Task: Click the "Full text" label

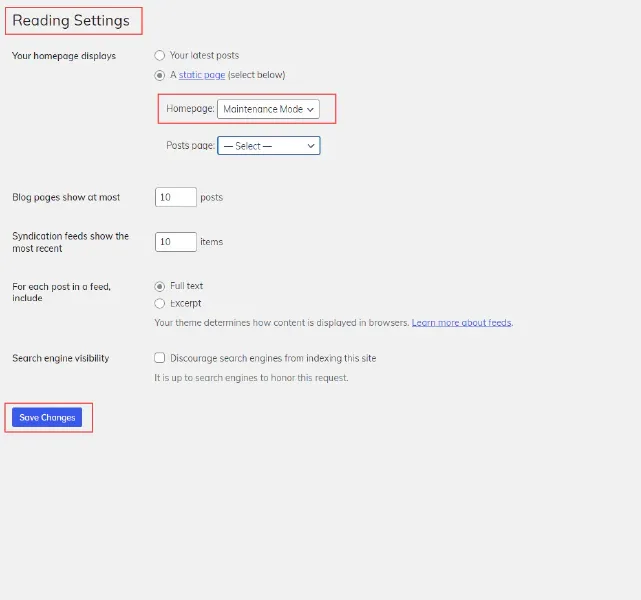Action: click(x=186, y=286)
